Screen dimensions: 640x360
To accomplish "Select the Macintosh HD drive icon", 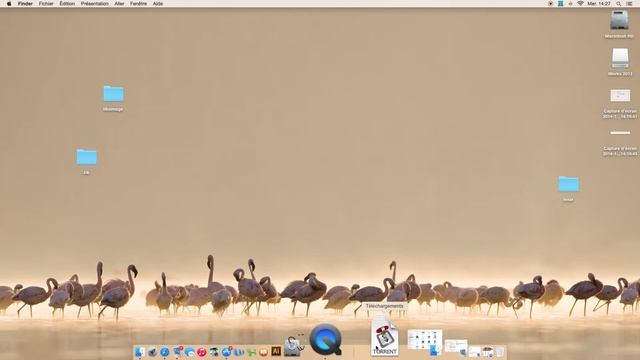I will (619, 20).
